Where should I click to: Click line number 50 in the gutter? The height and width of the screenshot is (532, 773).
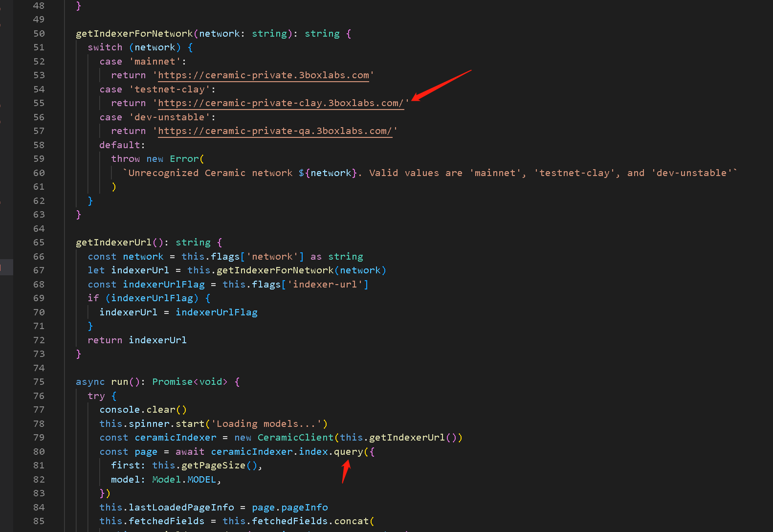pyautogui.click(x=39, y=34)
